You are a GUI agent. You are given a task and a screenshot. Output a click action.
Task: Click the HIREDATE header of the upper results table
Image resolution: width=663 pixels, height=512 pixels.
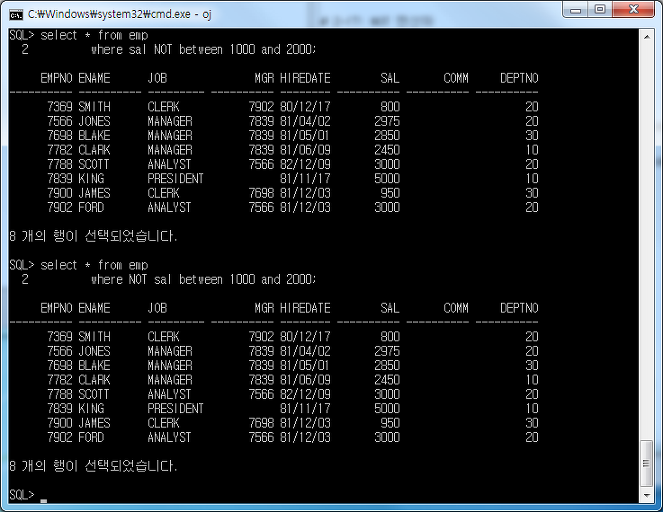tap(305, 78)
